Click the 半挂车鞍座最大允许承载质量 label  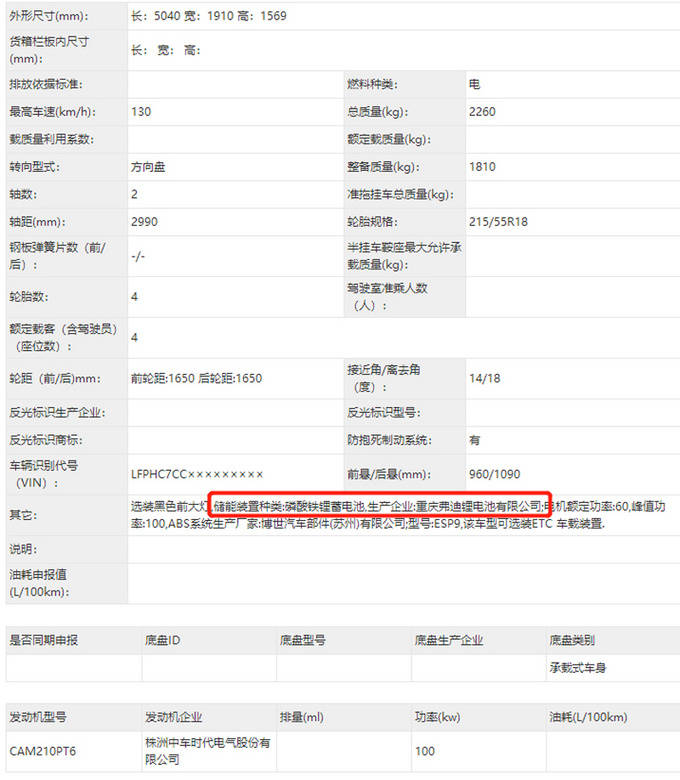404,256
